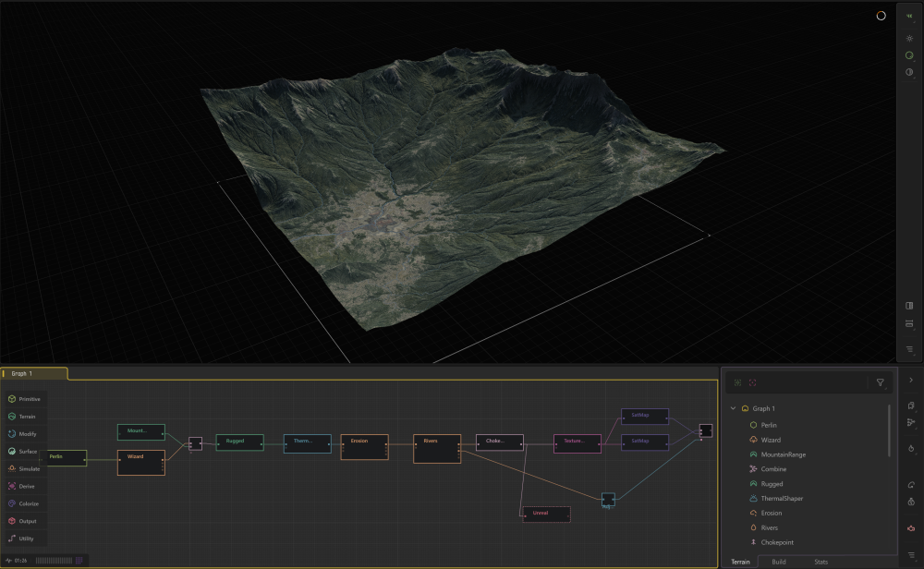Open the Output node category
The image size is (924, 569).
pyautogui.click(x=24, y=521)
